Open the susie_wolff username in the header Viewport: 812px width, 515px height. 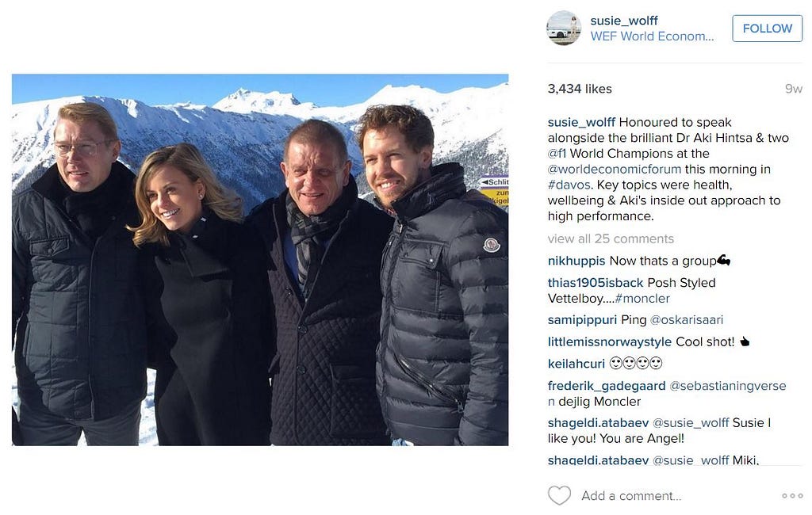623,21
